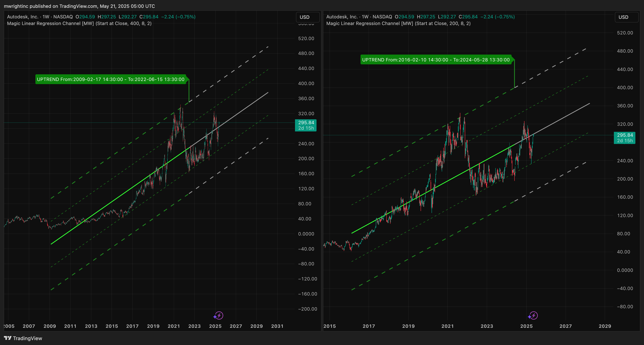Click the 200.00 price label on right chart
This screenshot has width=644, height=345.
coord(625,179)
